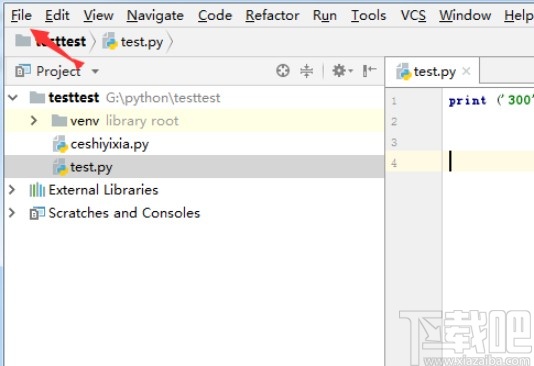Click the Collapse All icon in Project panel
This screenshot has width=534, height=366.
307,71
